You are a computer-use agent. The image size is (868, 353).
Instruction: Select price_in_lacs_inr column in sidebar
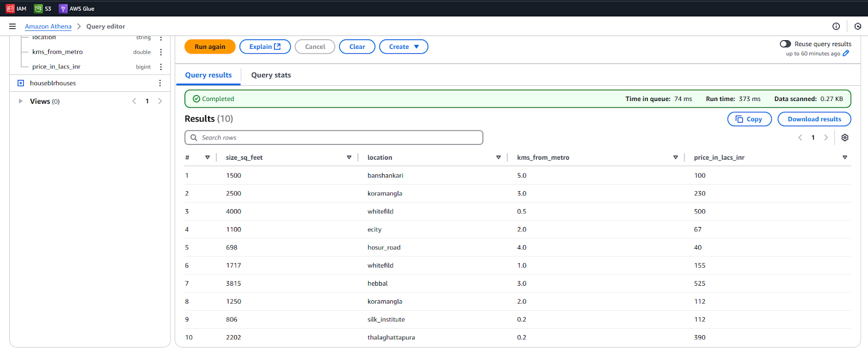pyautogui.click(x=56, y=67)
